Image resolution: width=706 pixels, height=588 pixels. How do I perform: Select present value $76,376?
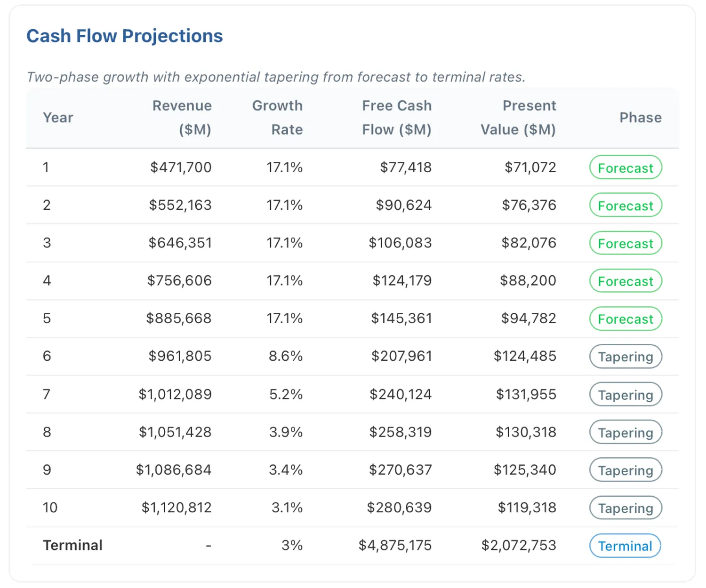click(x=529, y=205)
